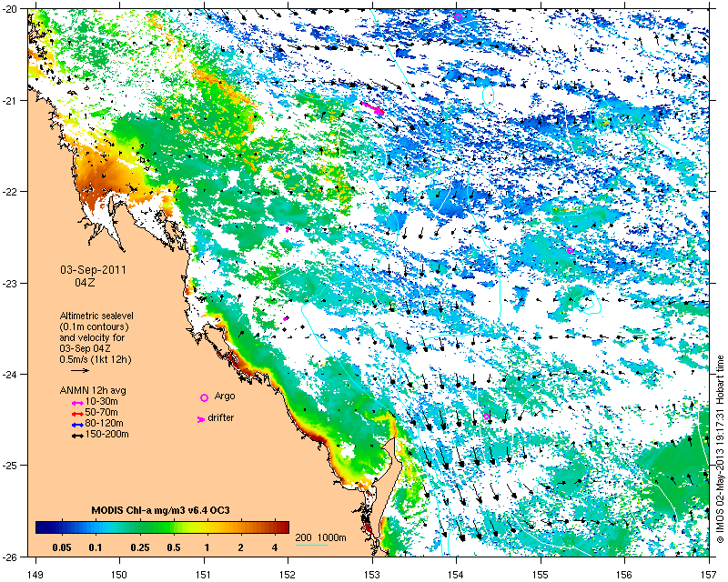
Task: Click the Argo float marker near 155.4, -22.6
Action: [571, 250]
